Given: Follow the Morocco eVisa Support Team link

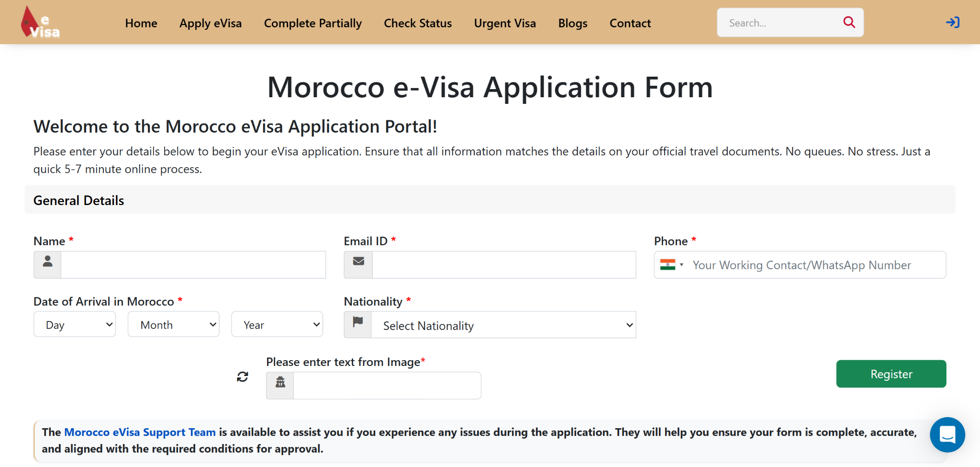Looking at the screenshot, I should [x=140, y=432].
